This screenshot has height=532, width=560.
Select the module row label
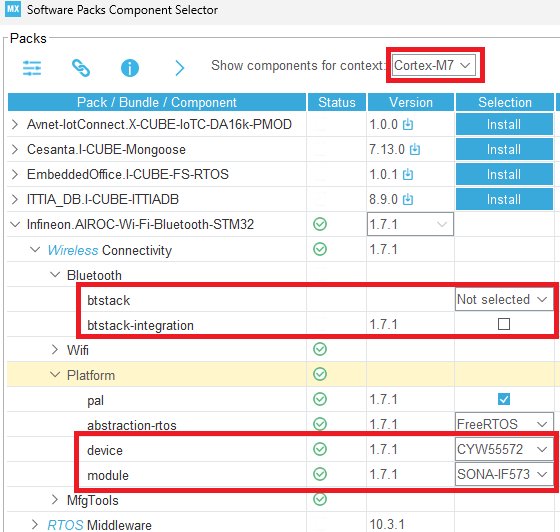click(x=108, y=475)
